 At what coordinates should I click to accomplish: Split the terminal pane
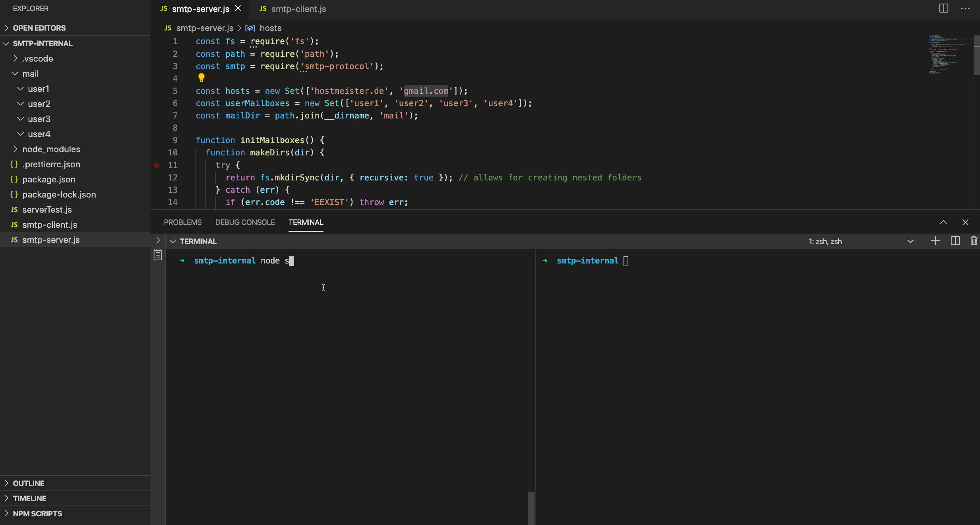click(955, 241)
